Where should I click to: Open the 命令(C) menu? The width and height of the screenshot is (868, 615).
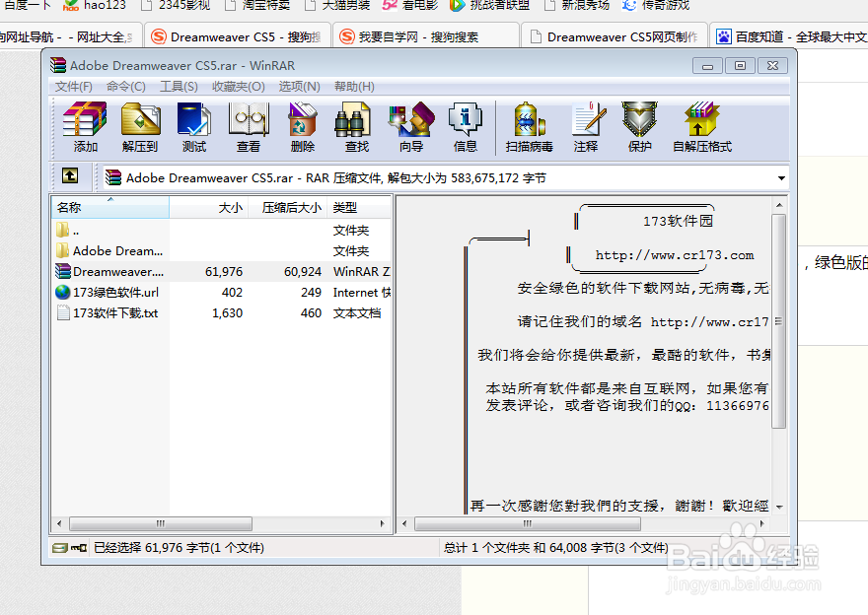(x=125, y=87)
